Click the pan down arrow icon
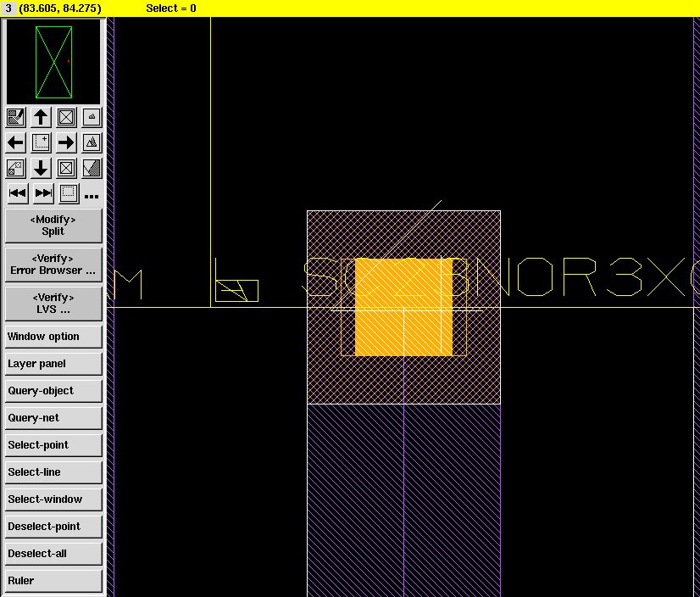The height and width of the screenshot is (597, 700). [41, 168]
